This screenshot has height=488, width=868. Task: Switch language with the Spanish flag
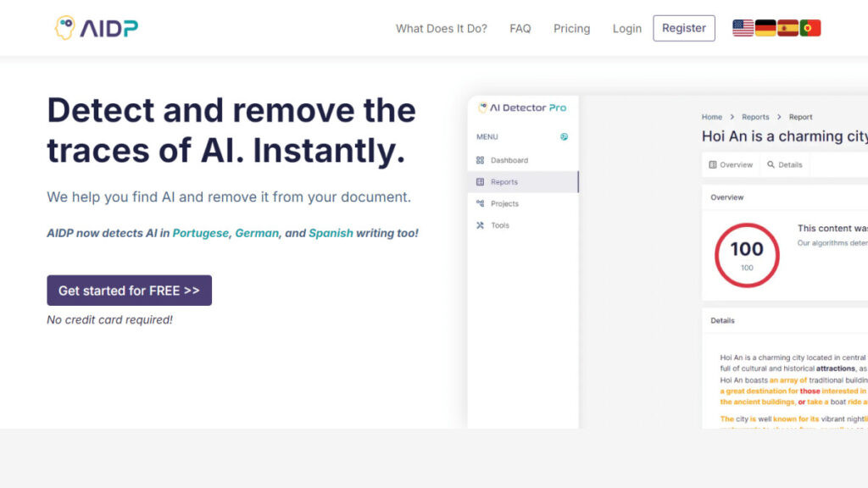tap(787, 28)
